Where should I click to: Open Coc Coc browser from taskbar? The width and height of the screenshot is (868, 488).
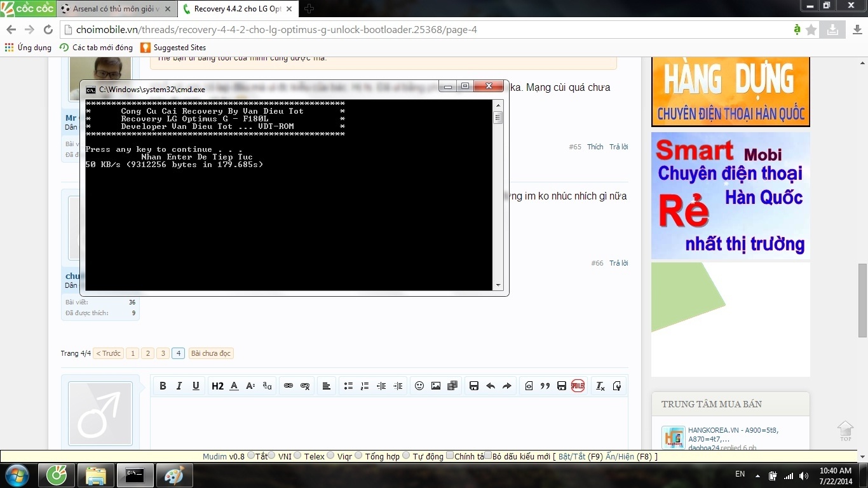pyautogui.click(x=56, y=475)
